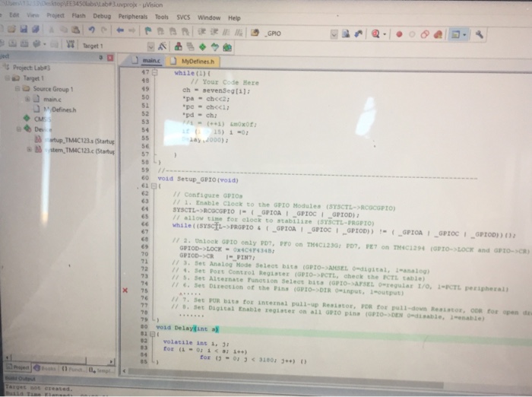Expand main.c node in project tree
The height and width of the screenshot is (397, 532).
[x=27, y=99]
